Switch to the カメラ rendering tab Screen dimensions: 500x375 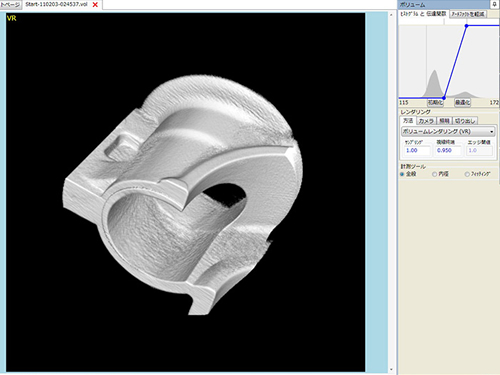pyautogui.click(x=426, y=121)
